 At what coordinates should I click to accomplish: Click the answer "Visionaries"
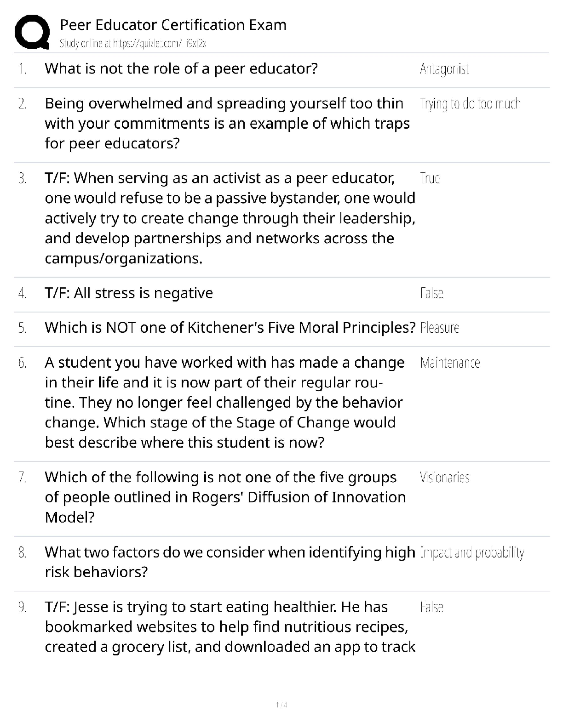tap(444, 478)
